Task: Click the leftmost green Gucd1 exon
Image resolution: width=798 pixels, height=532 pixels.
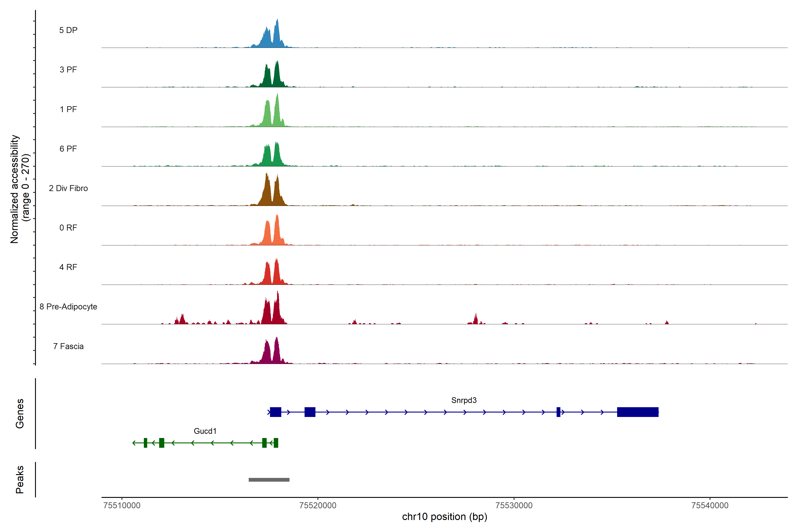Action: (145, 443)
